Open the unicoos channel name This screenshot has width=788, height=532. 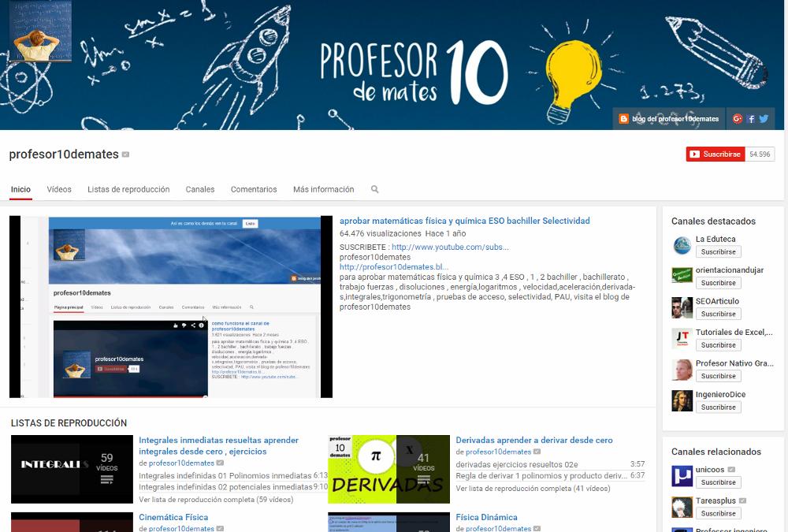[x=710, y=470]
